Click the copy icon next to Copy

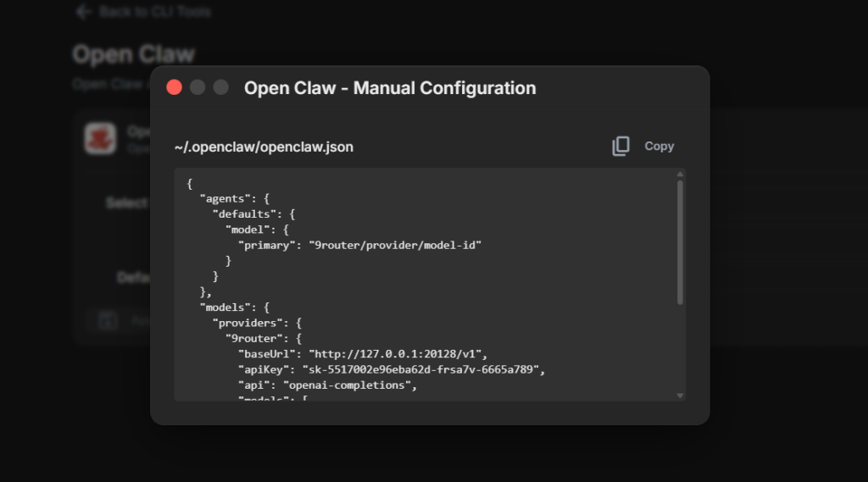pyautogui.click(x=620, y=146)
